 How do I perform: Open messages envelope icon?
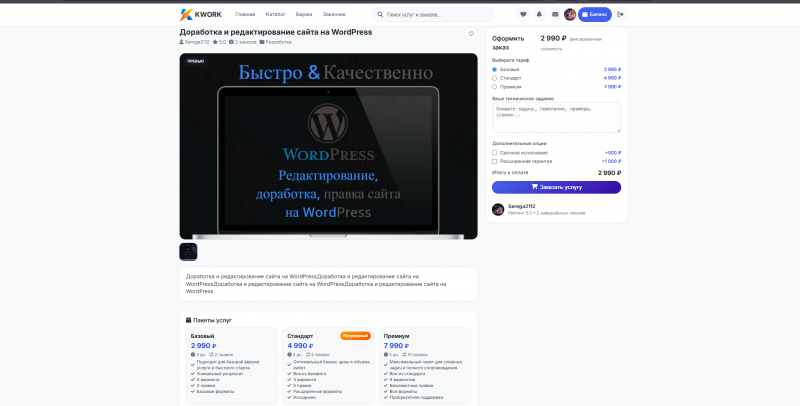coord(555,15)
